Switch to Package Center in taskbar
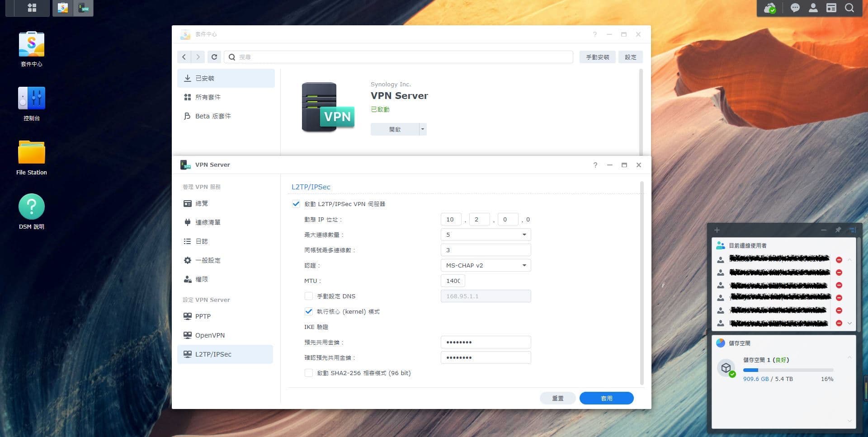Image resolution: width=868 pixels, height=437 pixels. pos(63,8)
